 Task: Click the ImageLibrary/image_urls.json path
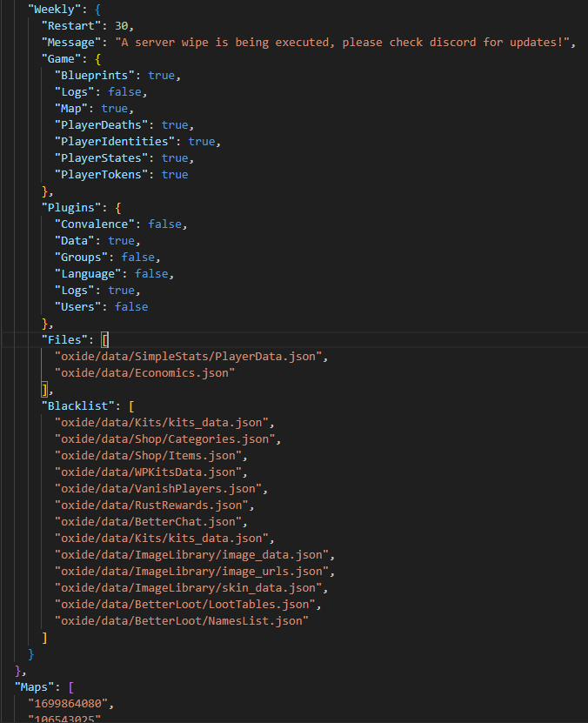(x=191, y=572)
